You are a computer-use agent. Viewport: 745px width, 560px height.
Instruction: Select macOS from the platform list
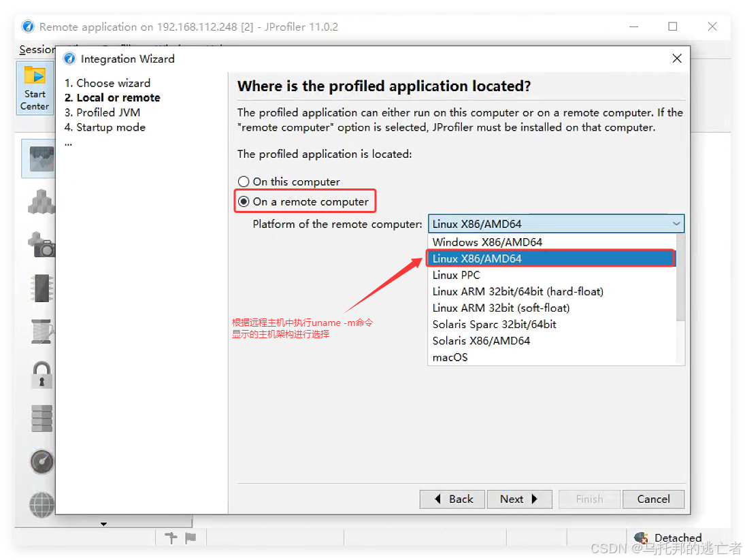coord(551,357)
